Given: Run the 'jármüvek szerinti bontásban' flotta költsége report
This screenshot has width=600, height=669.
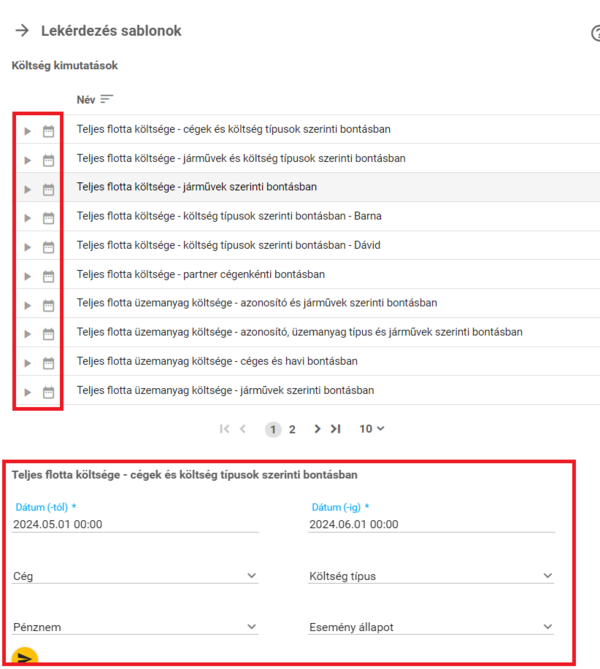Looking at the screenshot, I should tap(28, 189).
